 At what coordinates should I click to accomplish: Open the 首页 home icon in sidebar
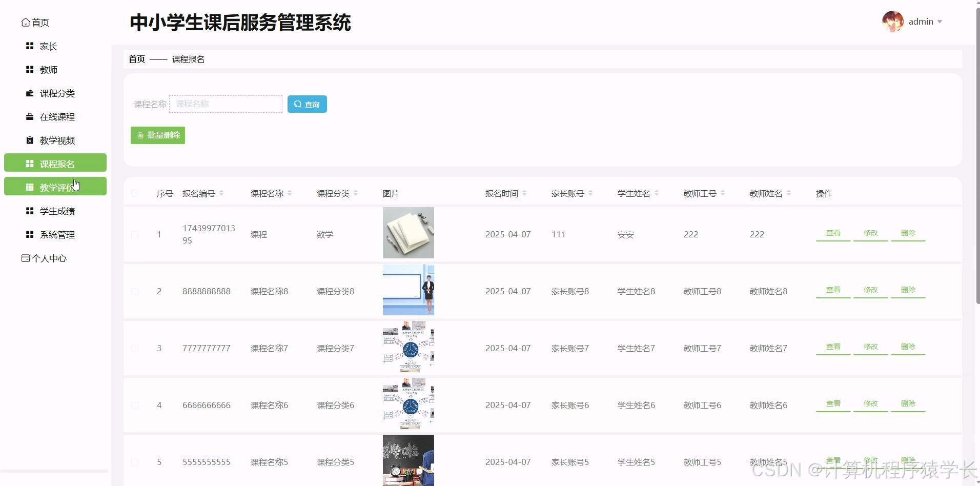coord(26,22)
